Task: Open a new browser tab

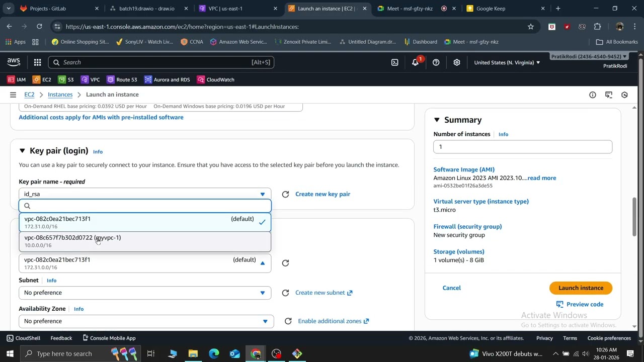Action: click(558, 9)
